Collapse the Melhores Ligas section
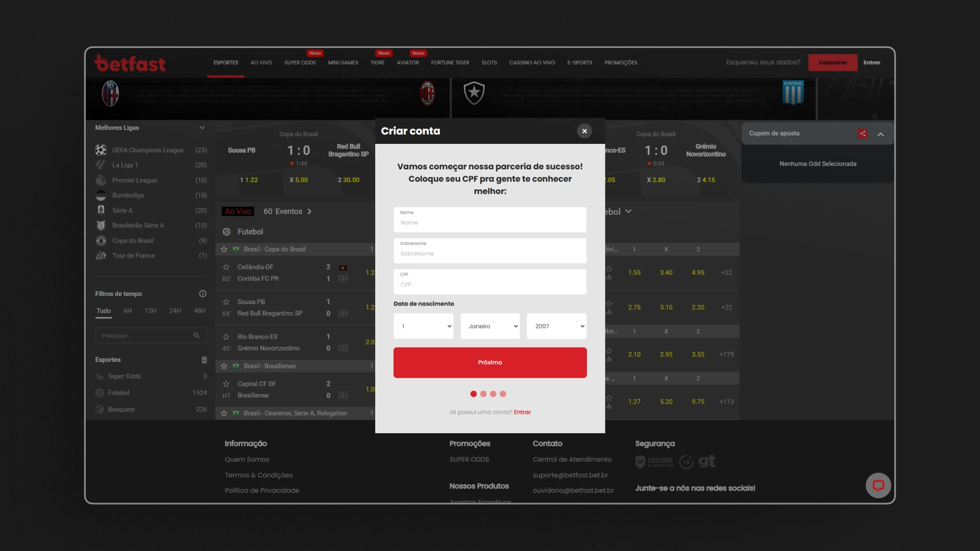980x551 pixels. 202,128
